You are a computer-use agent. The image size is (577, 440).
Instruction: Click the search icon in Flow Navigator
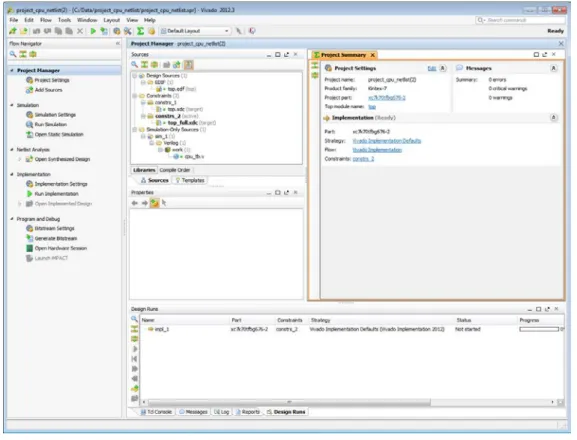click(13, 54)
